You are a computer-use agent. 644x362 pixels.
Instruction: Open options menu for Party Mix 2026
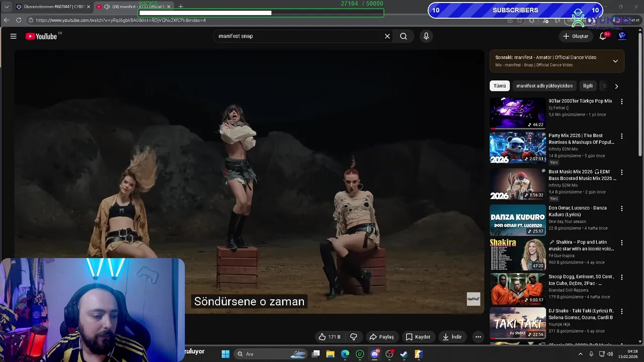(621, 136)
